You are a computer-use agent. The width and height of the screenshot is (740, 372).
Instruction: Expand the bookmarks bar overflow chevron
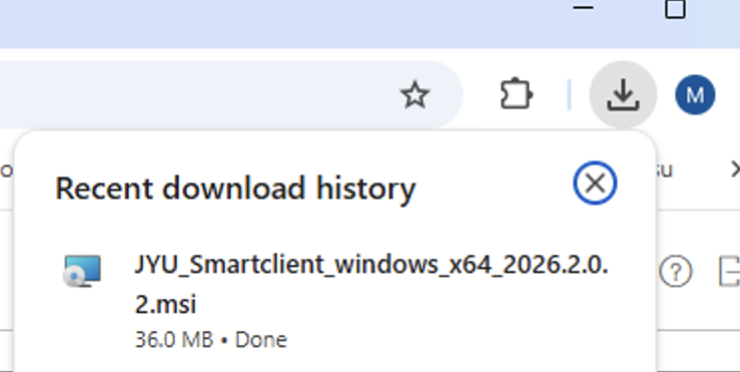point(734,169)
